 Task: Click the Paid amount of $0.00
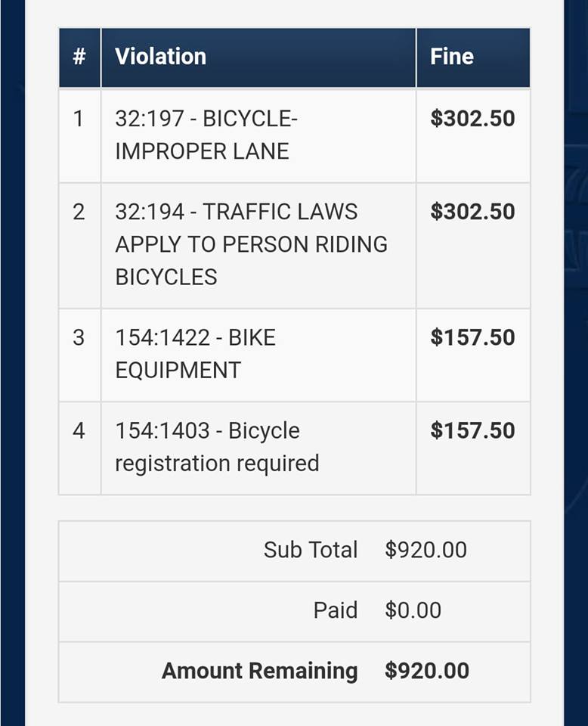coord(413,610)
